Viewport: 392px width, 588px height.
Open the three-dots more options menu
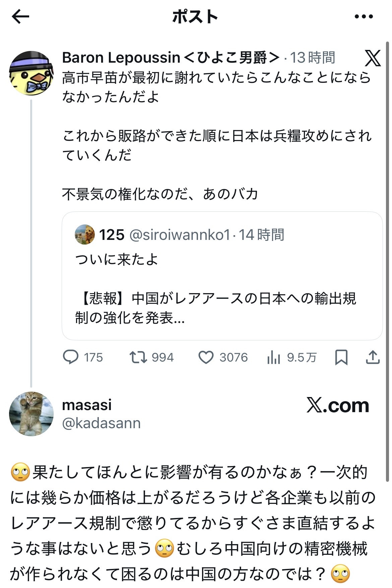(x=364, y=16)
